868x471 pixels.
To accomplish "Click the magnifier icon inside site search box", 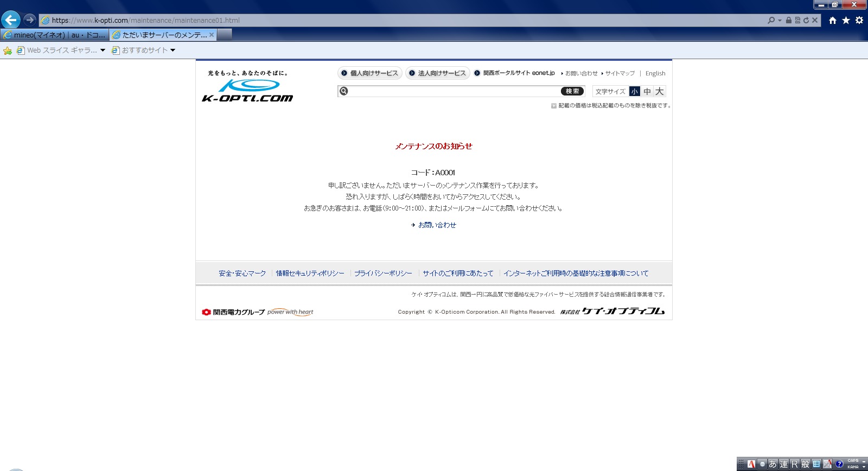I will click(x=343, y=91).
